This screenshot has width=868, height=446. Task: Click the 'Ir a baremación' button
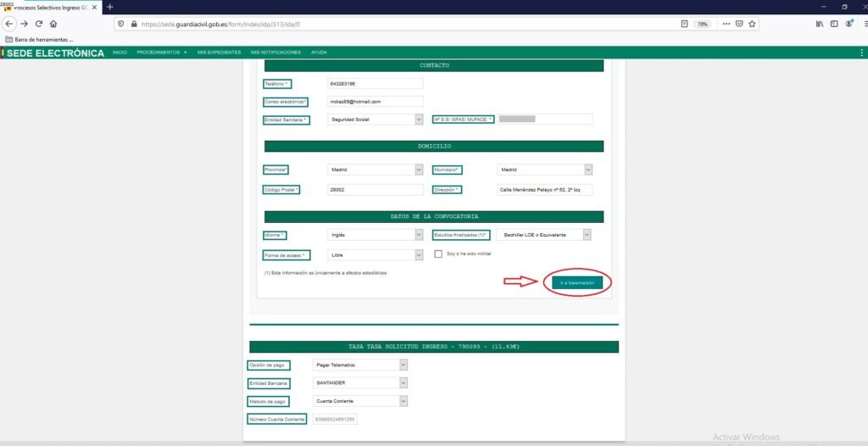(x=577, y=282)
